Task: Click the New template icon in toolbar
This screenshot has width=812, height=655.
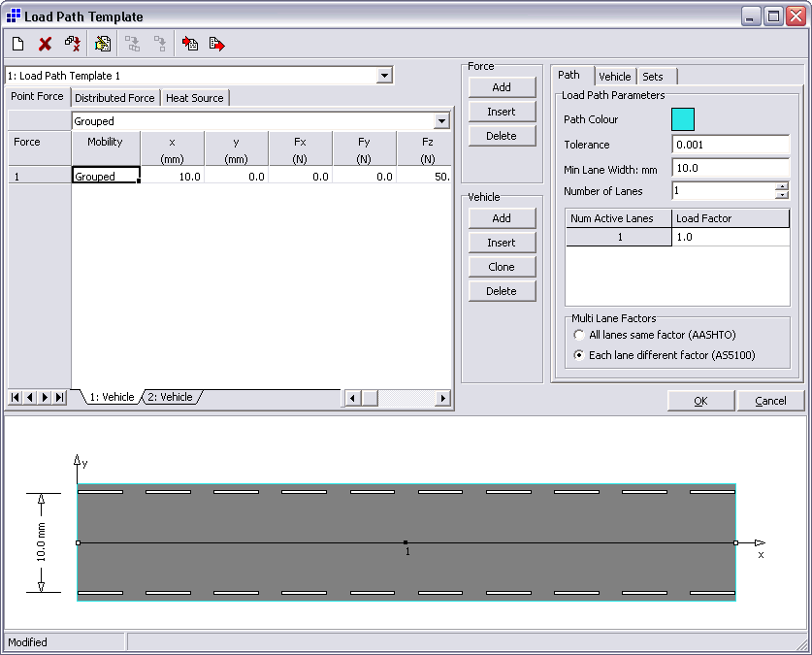Action: click(18, 44)
